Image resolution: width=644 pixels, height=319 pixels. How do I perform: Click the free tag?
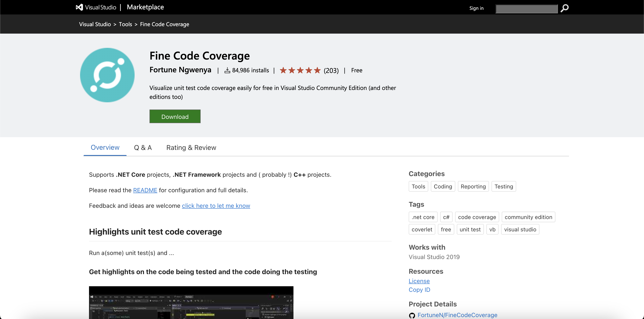click(446, 229)
